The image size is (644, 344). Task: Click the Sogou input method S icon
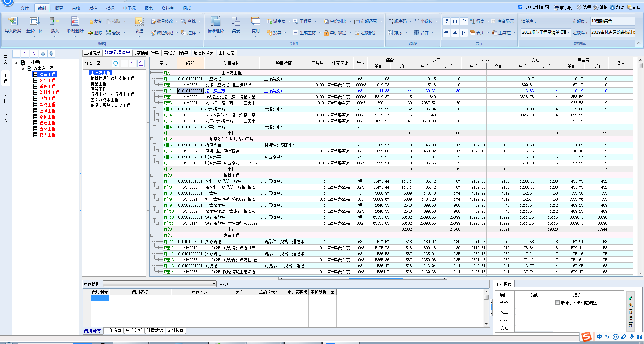586,337
